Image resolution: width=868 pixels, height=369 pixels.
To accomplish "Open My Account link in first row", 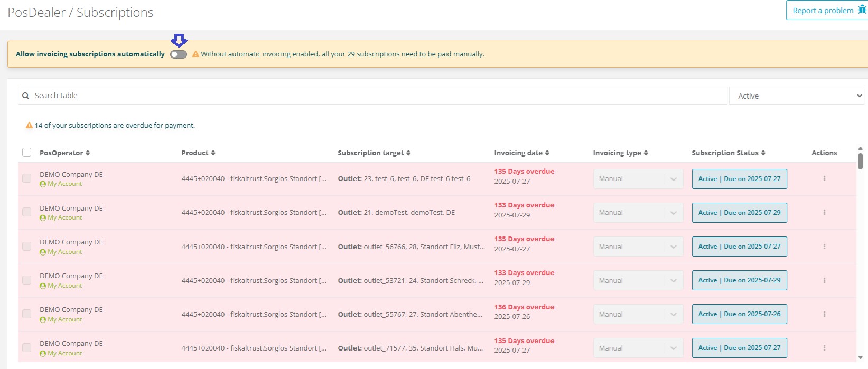I will (x=64, y=184).
